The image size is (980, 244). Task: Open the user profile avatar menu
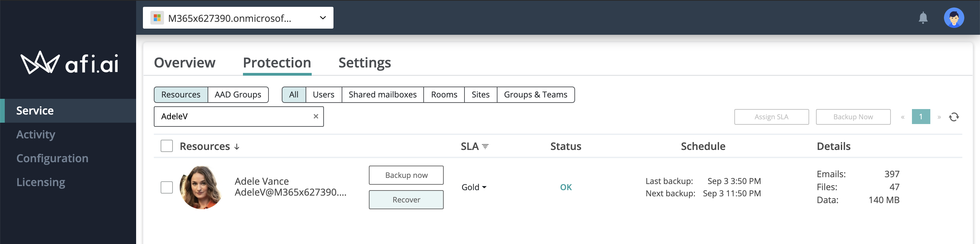click(x=954, y=18)
